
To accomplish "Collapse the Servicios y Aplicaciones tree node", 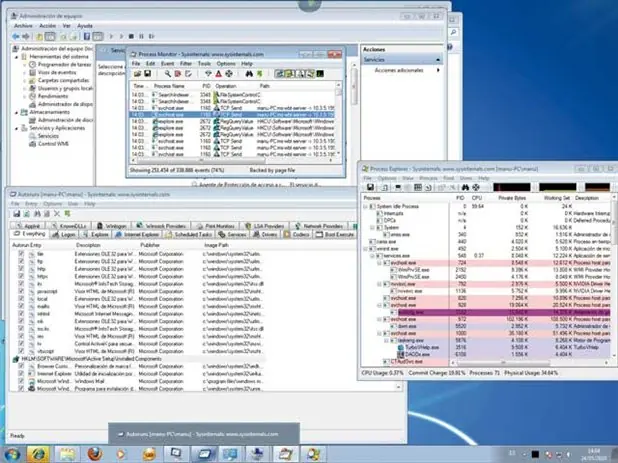I will 17,128.
